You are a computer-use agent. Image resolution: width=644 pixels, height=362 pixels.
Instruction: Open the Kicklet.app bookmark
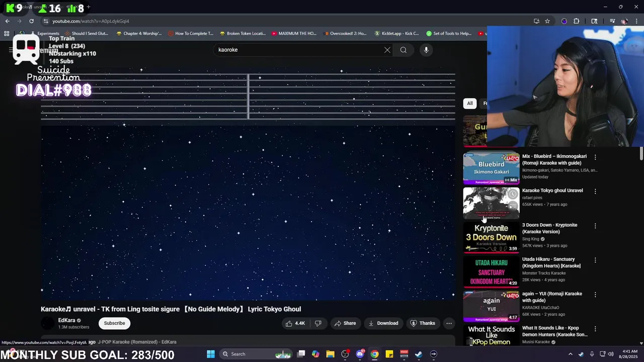point(396,34)
